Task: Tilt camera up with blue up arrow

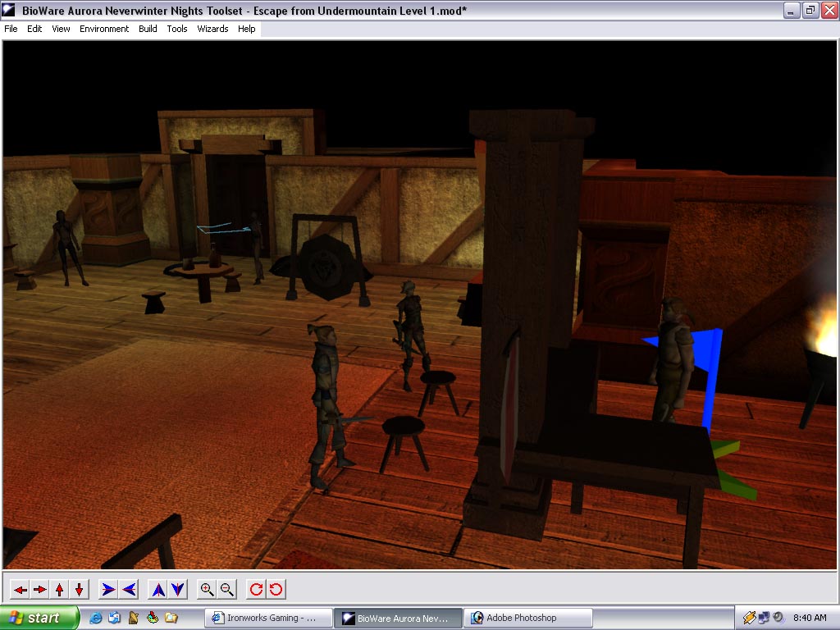Action: pos(158,590)
